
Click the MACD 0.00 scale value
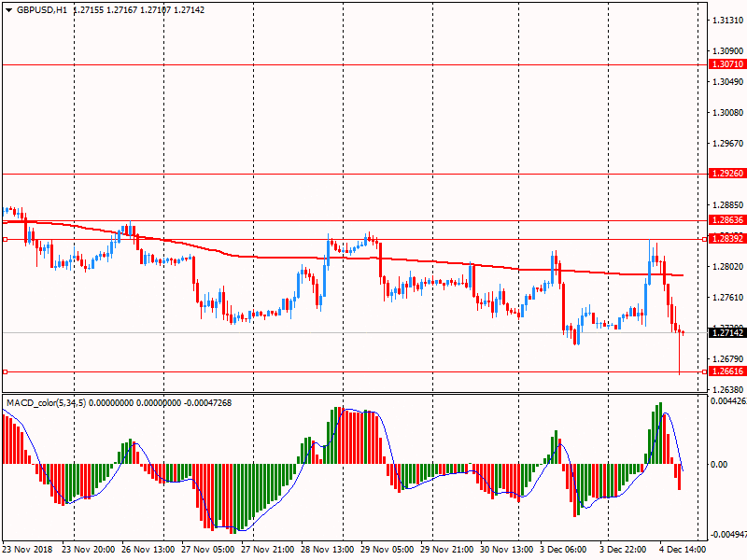719,464
